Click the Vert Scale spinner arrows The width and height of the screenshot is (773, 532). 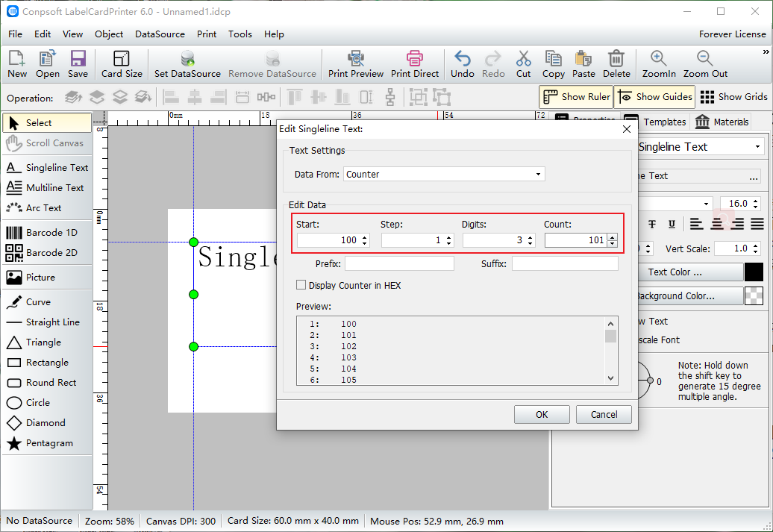756,248
